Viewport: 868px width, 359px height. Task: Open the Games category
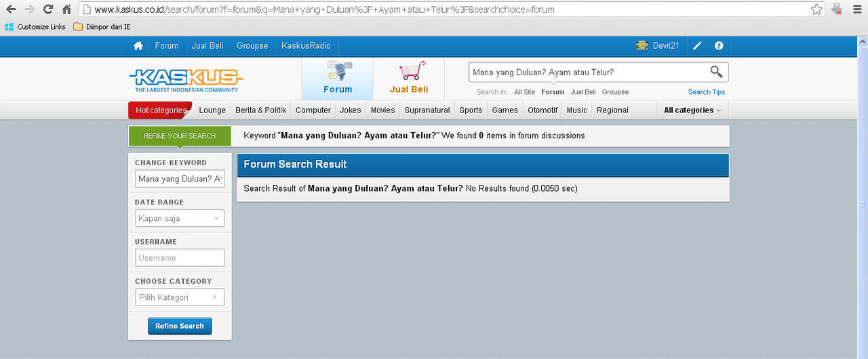(505, 110)
